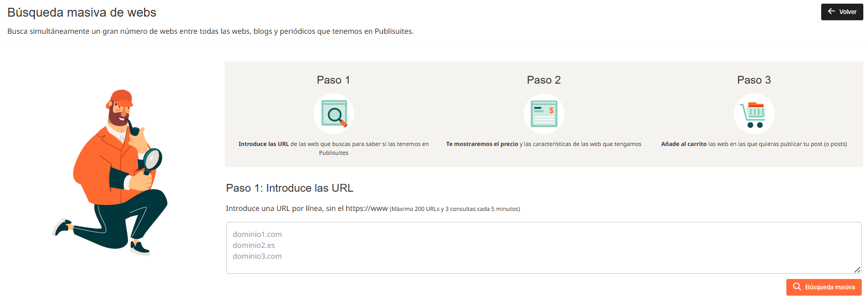Click the 'Paso 1: Introduce las URL' section heading
The image size is (868, 306).
pos(289,188)
